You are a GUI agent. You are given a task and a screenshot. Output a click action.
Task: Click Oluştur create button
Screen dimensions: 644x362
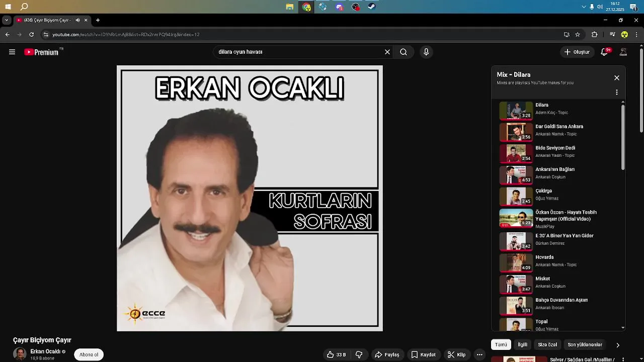point(577,52)
